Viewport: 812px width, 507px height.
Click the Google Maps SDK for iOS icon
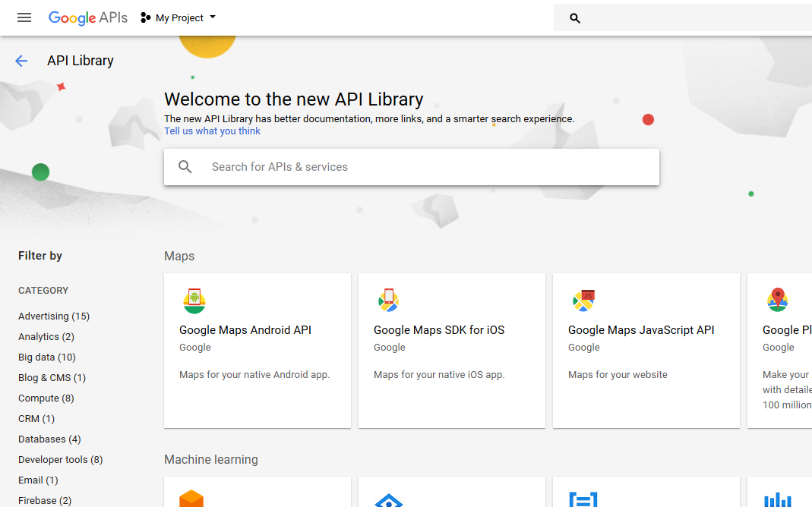(x=388, y=300)
